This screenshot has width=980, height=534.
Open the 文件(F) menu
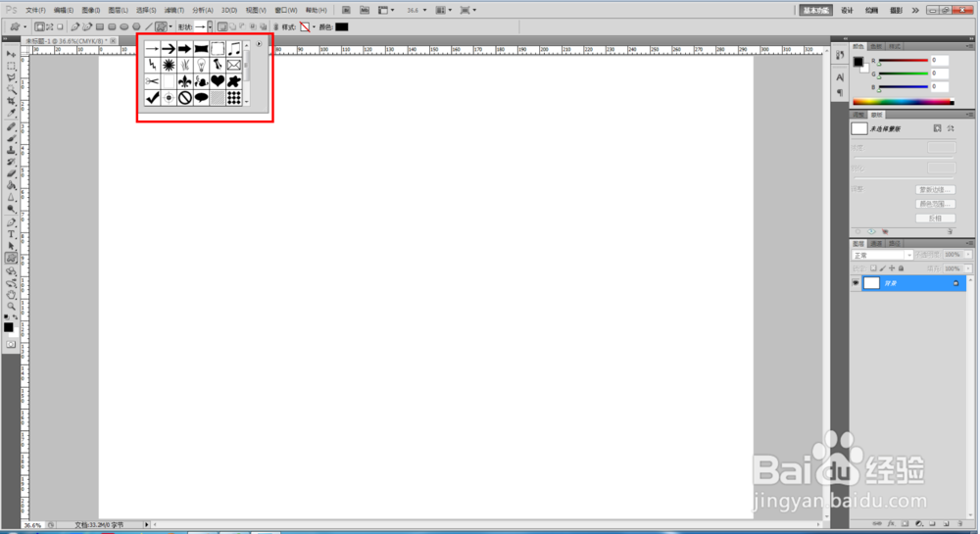[x=35, y=10]
